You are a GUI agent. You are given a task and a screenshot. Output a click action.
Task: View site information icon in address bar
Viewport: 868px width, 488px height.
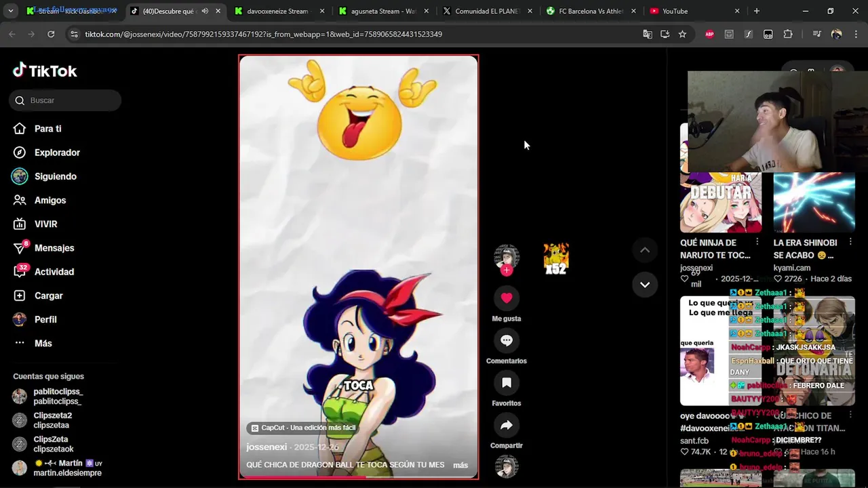(x=73, y=34)
